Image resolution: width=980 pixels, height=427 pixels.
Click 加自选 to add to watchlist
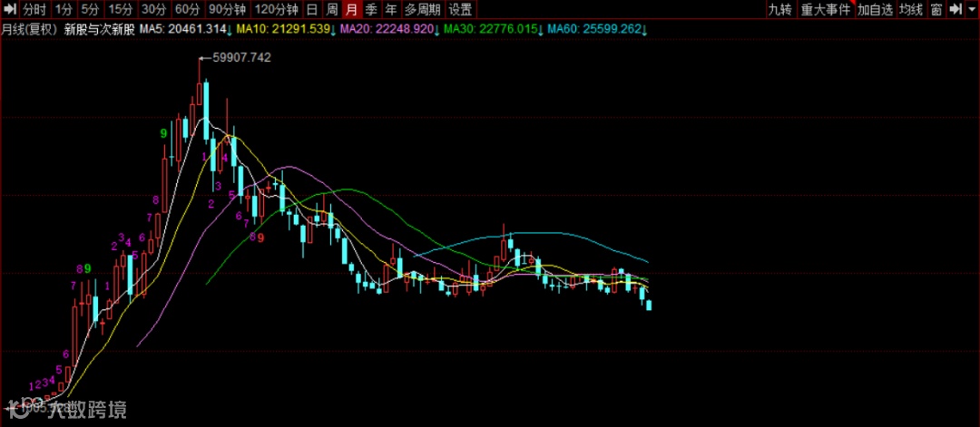point(875,9)
